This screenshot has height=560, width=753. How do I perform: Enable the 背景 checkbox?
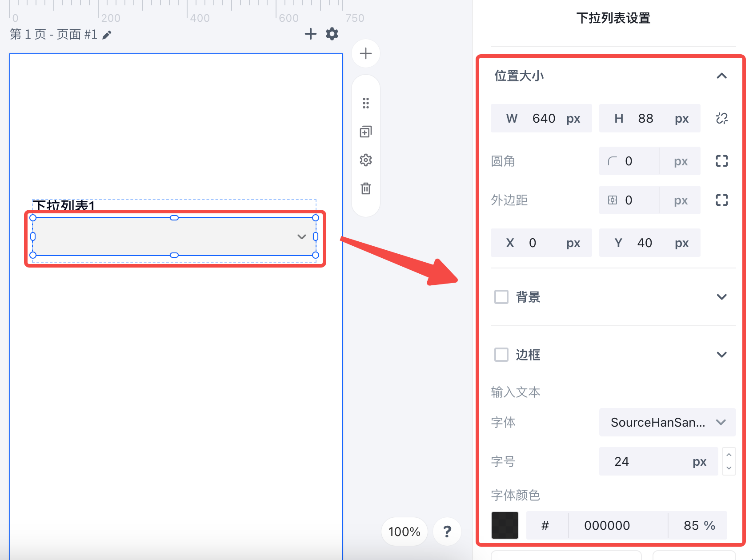click(501, 297)
